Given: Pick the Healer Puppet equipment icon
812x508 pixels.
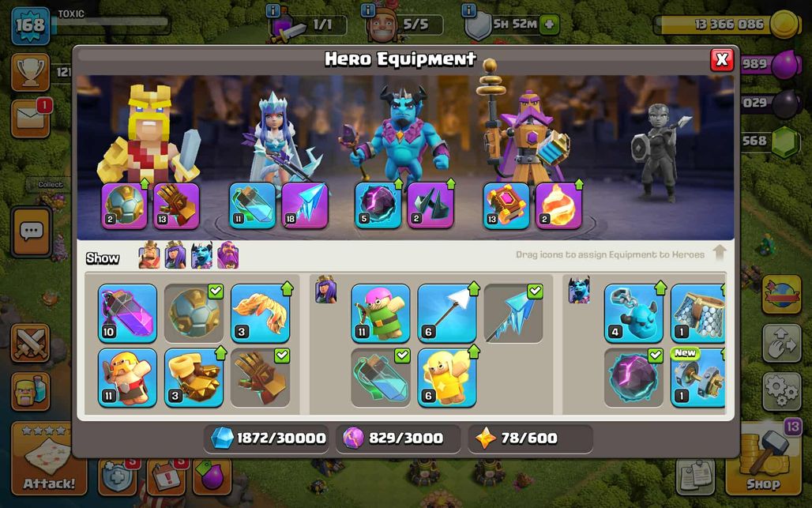Looking at the screenshot, I should pyautogui.click(x=447, y=377).
